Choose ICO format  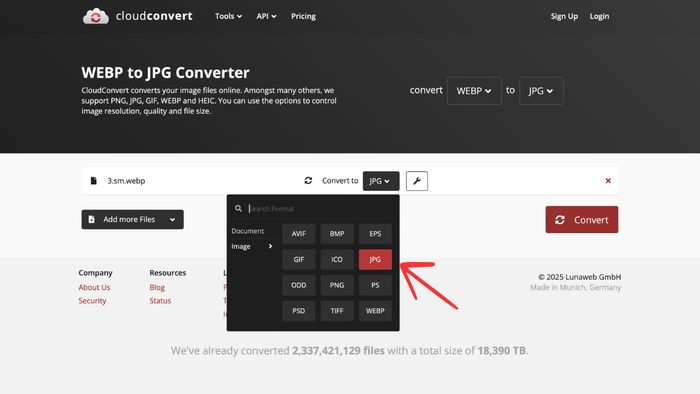[x=337, y=259]
